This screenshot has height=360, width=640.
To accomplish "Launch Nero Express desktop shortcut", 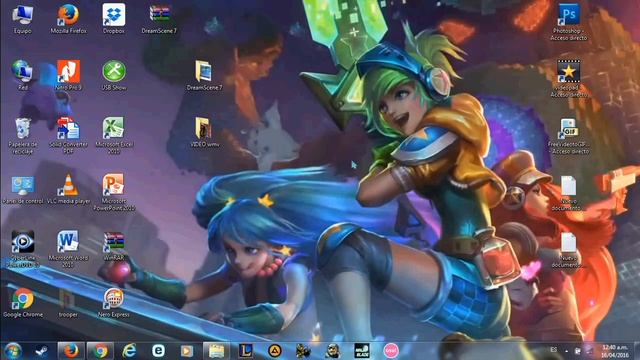I will [x=114, y=303].
